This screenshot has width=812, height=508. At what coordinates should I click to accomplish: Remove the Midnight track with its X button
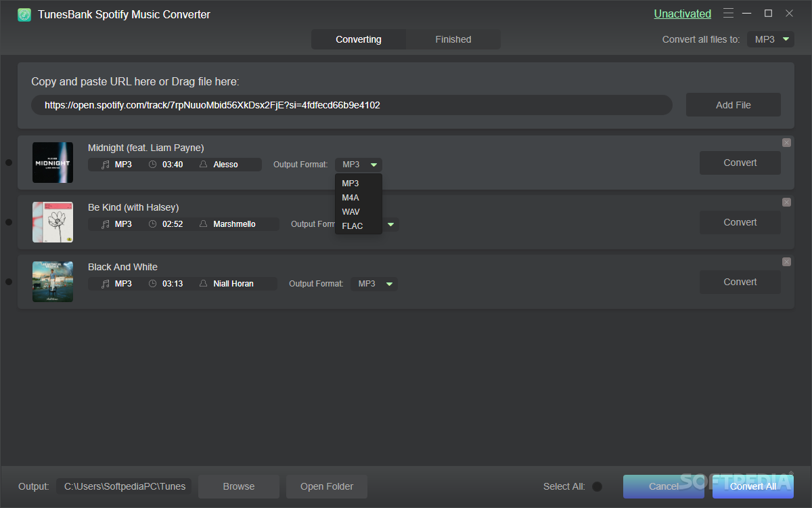click(786, 142)
